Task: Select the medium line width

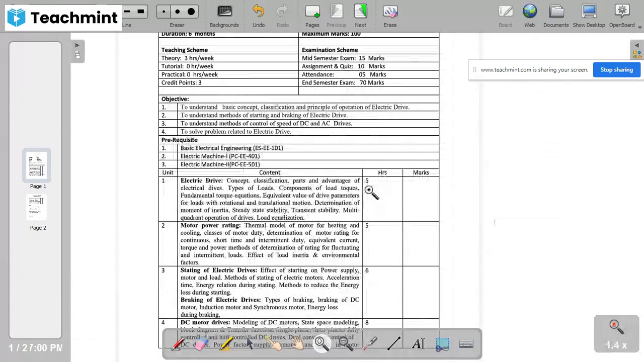Action: pos(128,12)
